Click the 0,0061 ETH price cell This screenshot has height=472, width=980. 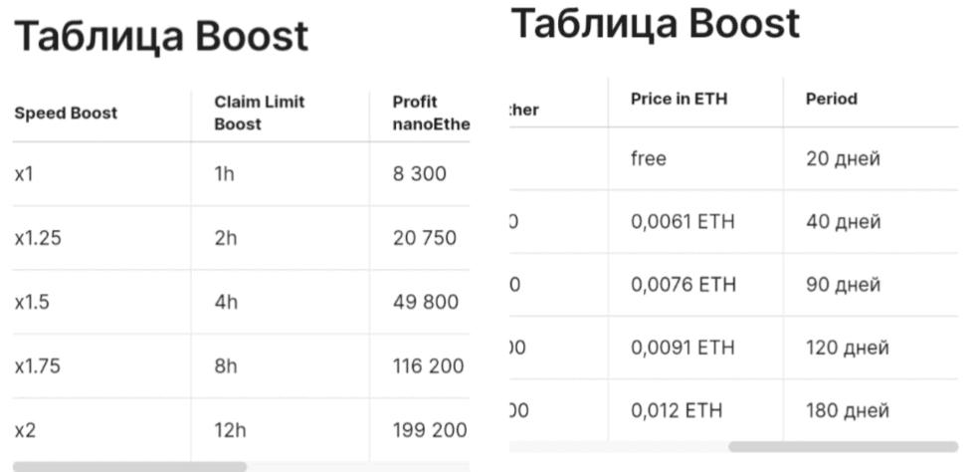683,222
